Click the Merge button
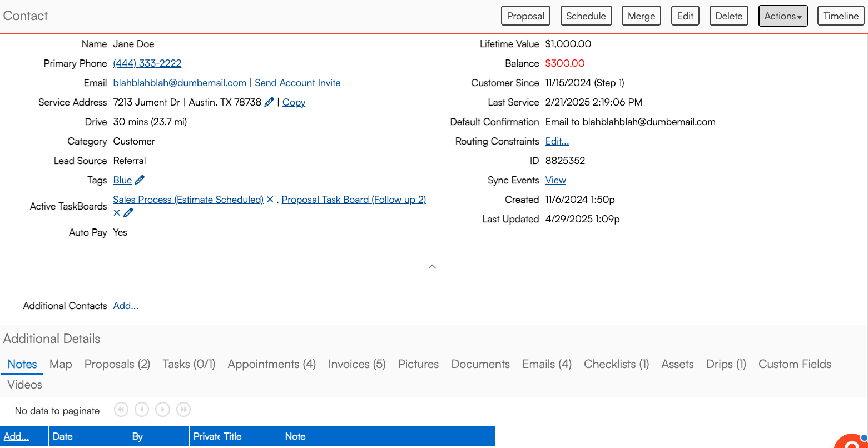 pyautogui.click(x=641, y=16)
